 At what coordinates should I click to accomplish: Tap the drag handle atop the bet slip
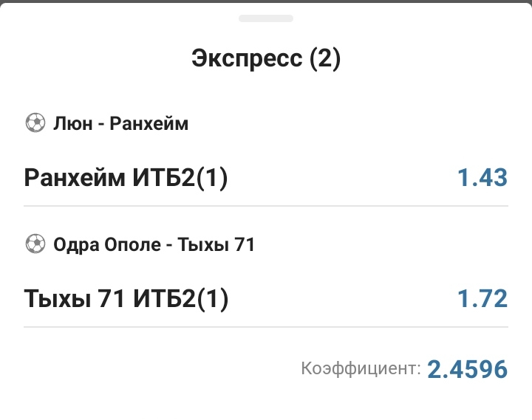[x=265, y=18]
